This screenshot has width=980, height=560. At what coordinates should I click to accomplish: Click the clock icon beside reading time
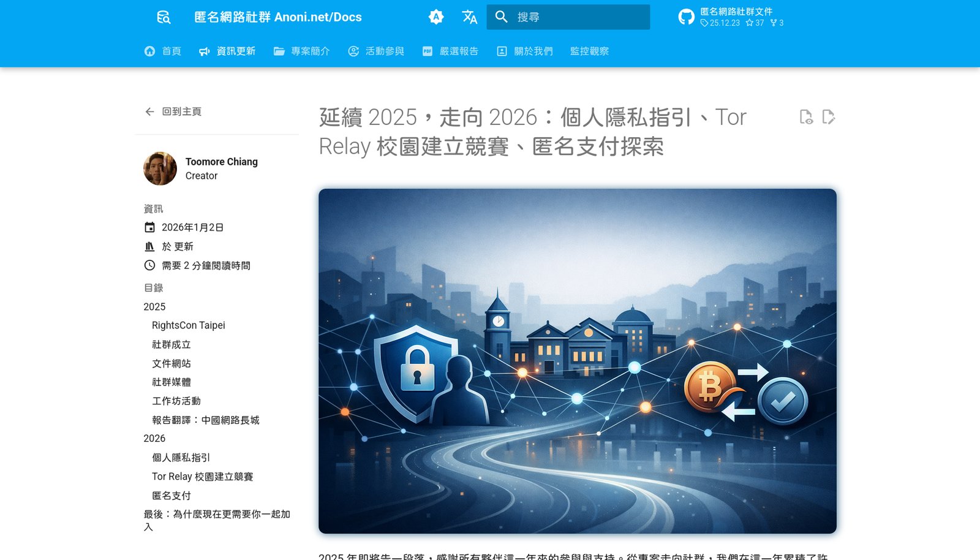coord(149,265)
